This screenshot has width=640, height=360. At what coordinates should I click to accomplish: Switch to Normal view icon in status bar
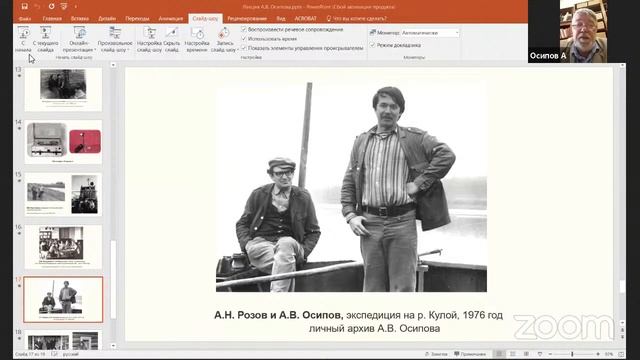pyautogui.click(x=499, y=354)
